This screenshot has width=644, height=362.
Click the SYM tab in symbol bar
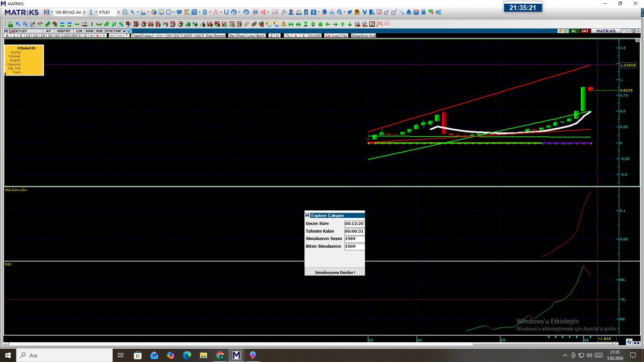click(108, 31)
